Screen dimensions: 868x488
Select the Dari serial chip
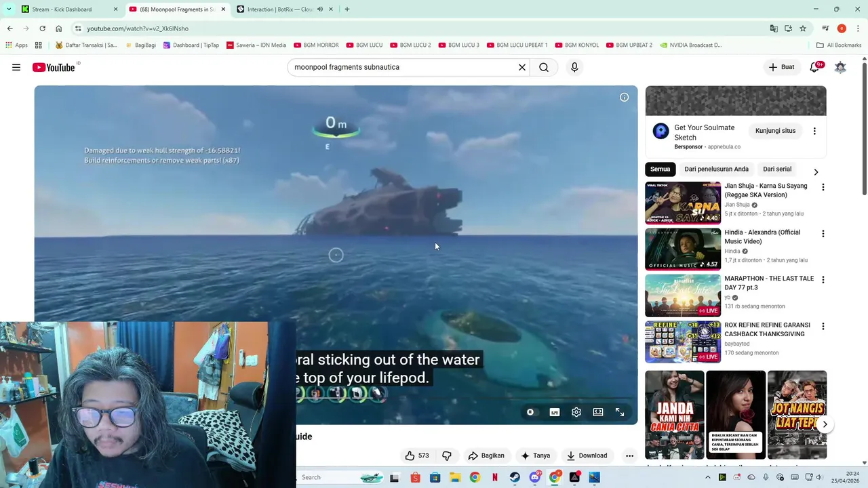coord(777,169)
